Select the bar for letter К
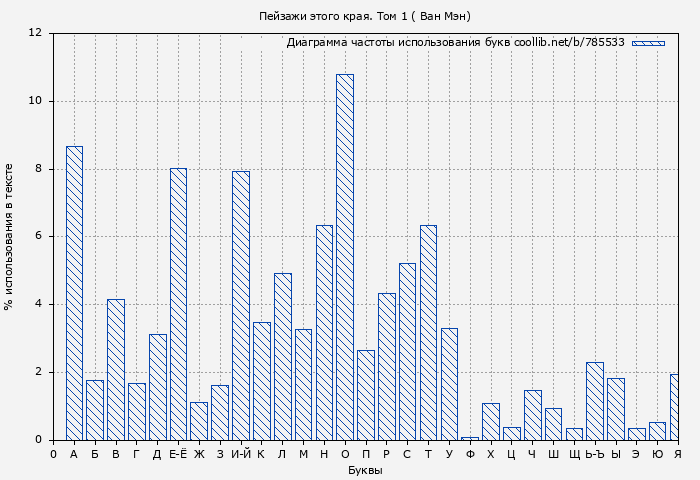The height and width of the screenshot is (480, 700). click(261, 381)
